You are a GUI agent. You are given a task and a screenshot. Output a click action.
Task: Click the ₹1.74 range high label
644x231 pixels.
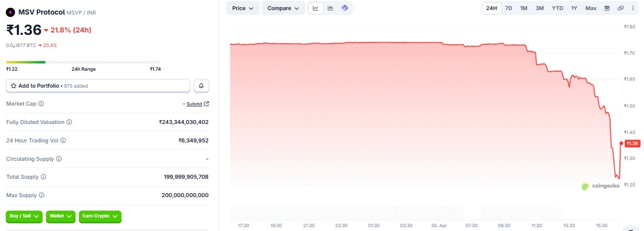click(x=155, y=69)
